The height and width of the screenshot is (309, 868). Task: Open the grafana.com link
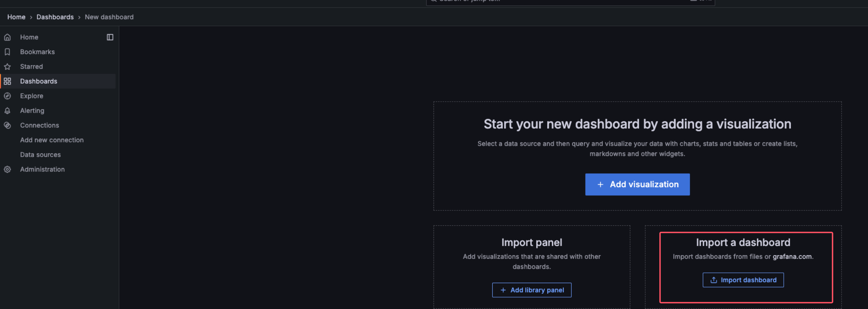791,256
